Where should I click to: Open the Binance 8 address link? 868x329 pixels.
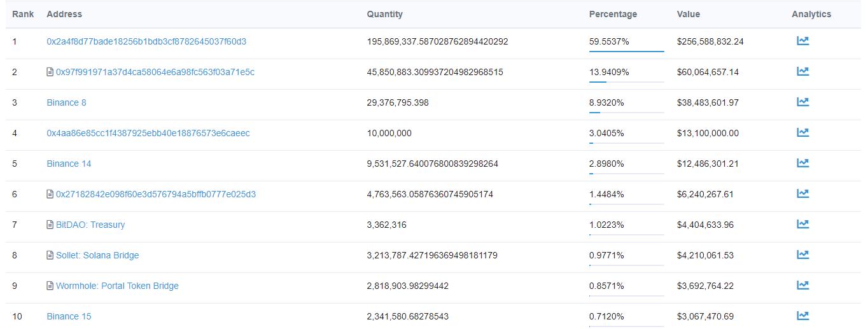coord(66,102)
